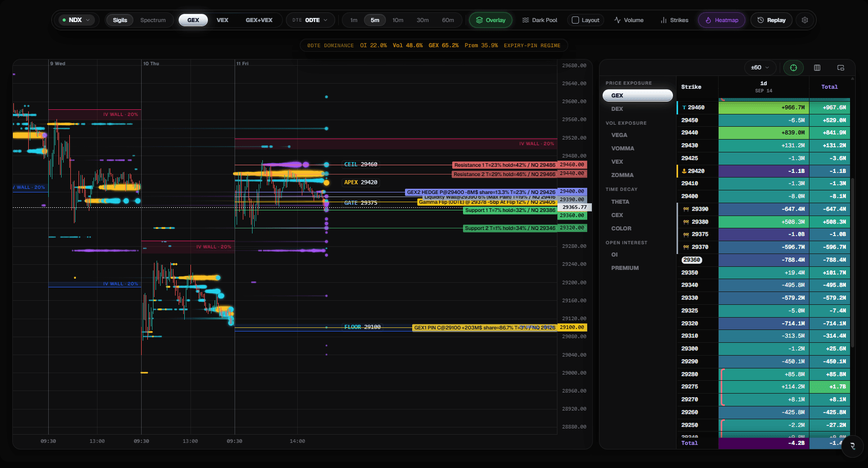Switch to Spectrum mode
The width and height of the screenshot is (868, 468).
(153, 20)
